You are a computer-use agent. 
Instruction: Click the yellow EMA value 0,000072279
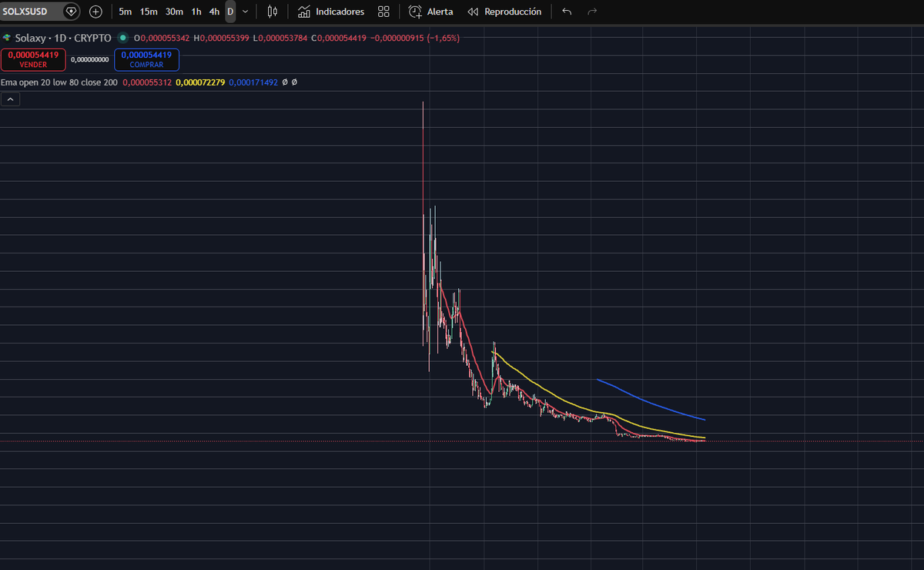pos(200,82)
